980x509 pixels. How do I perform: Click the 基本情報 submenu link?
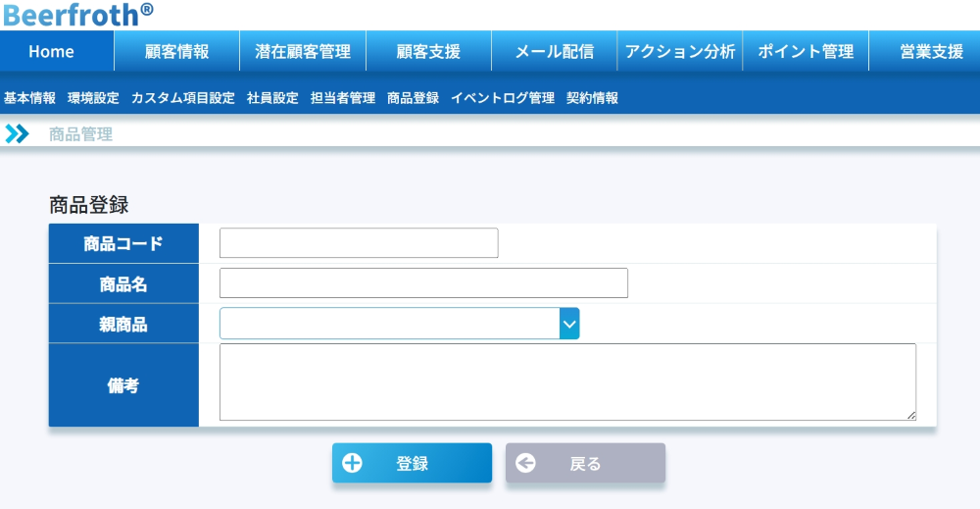29,98
